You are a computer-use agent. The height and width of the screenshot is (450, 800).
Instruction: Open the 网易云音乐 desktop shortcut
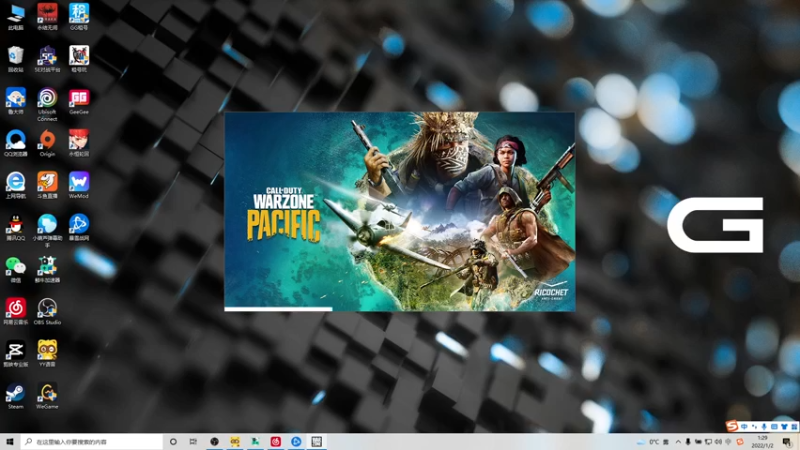point(16,311)
